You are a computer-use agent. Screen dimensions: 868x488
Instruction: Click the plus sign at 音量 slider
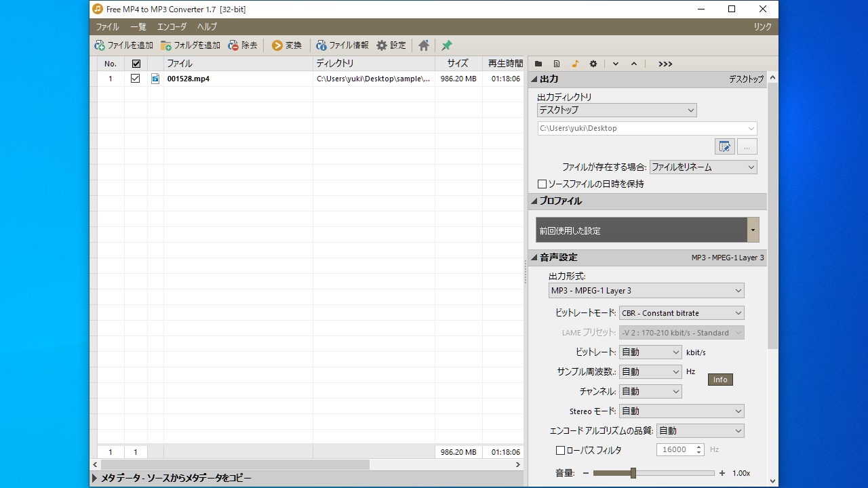coord(722,473)
